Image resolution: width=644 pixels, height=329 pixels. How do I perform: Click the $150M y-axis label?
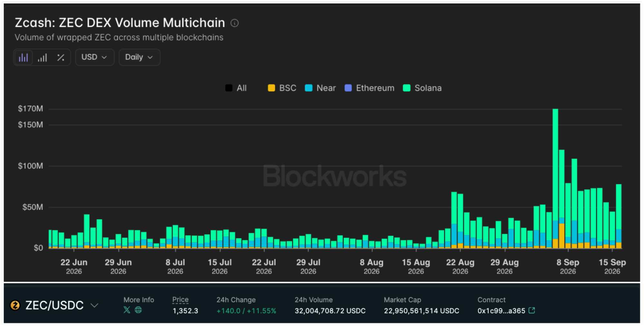coord(30,125)
